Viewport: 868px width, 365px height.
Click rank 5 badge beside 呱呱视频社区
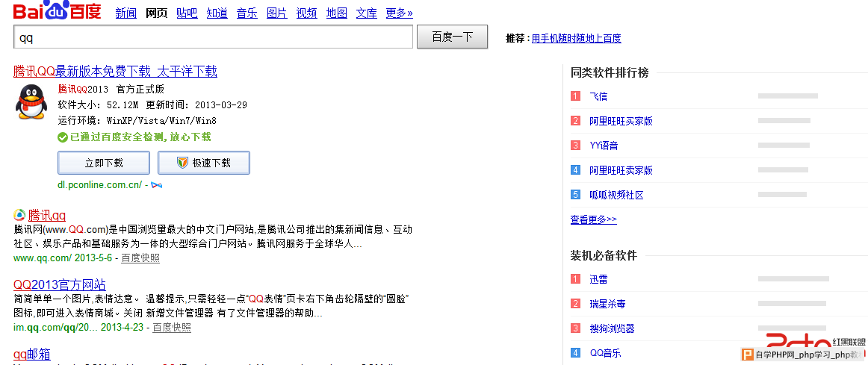coord(576,195)
